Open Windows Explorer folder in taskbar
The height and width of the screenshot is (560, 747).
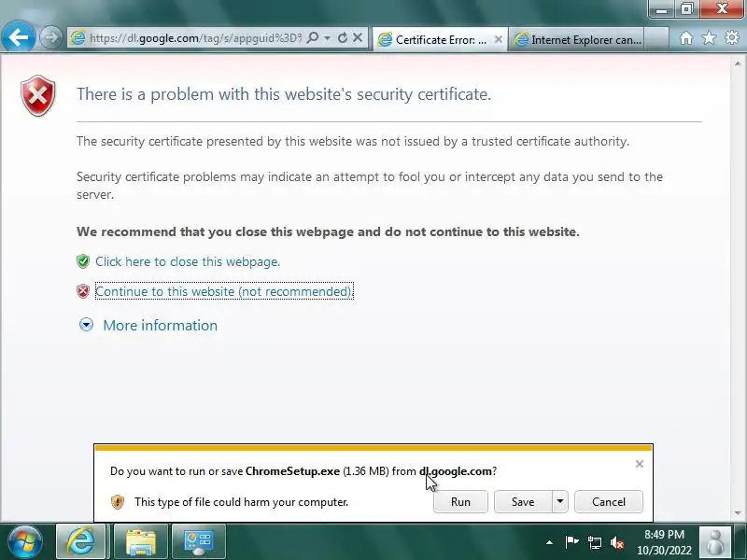[141, 541]
